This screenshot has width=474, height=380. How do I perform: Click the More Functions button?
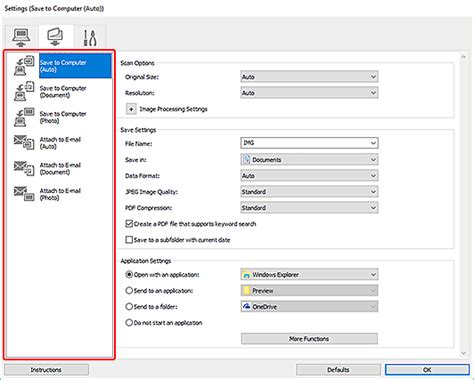click(x=309, y=339)
